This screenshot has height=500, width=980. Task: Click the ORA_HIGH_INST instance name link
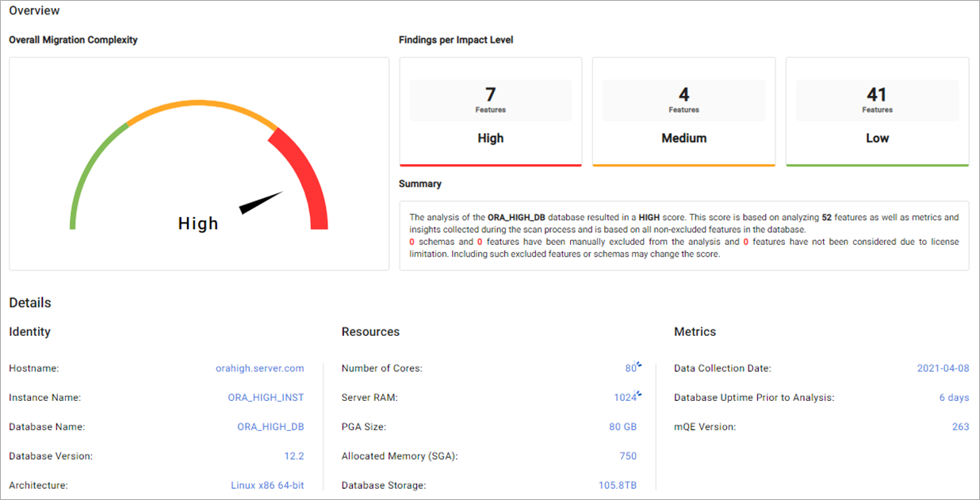point(266,398)
